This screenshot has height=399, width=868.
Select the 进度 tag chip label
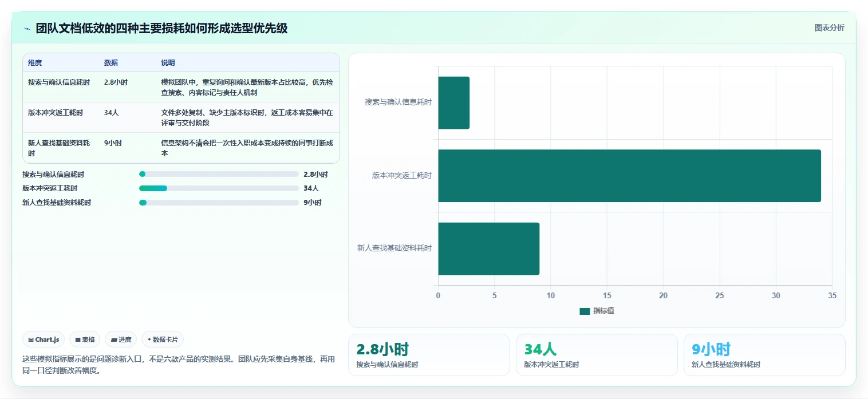coord(125,339)
